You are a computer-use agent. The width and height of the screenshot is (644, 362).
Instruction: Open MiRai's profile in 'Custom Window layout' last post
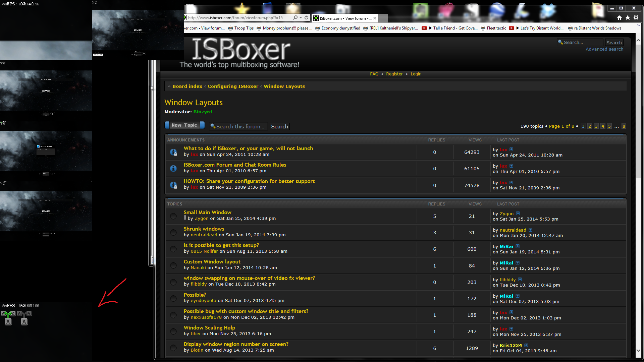click(x=506, y=263)
